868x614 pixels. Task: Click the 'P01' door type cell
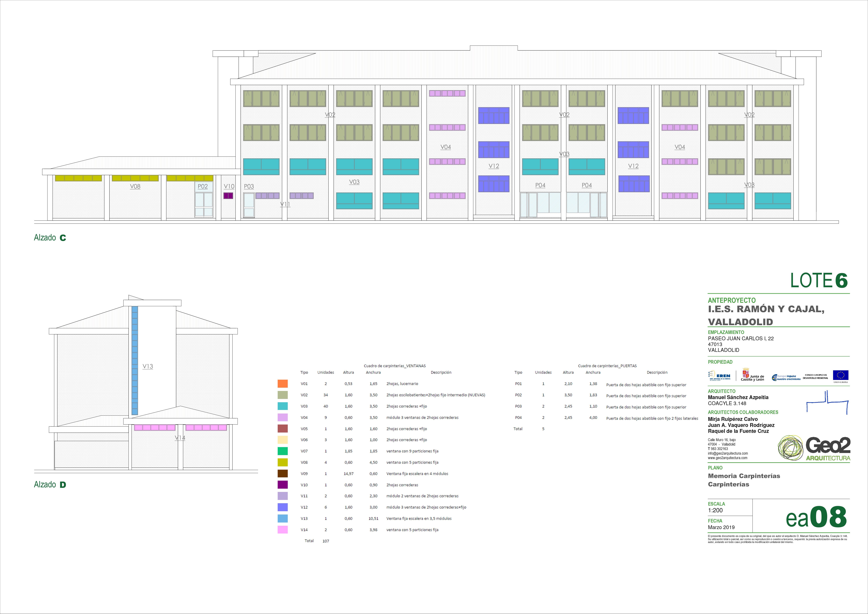518,384
